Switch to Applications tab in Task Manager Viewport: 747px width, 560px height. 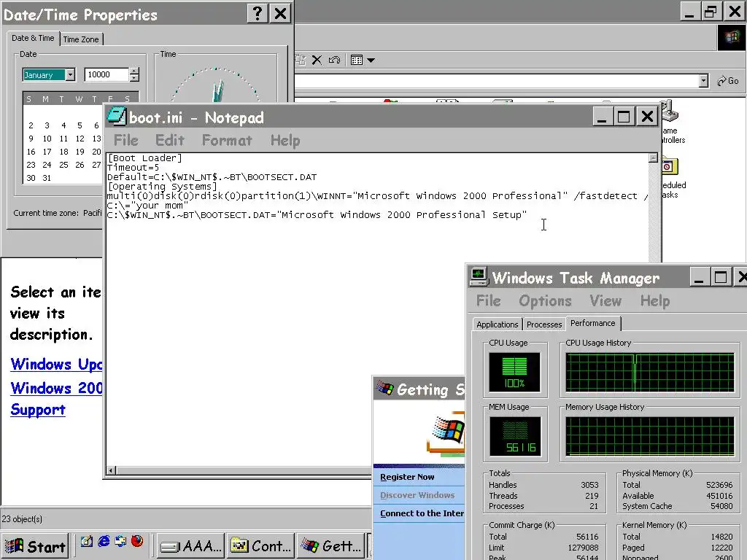coord(498,324)
